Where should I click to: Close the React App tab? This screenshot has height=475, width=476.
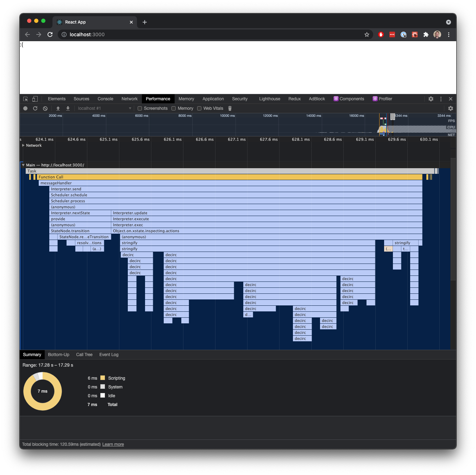(131, 22)
